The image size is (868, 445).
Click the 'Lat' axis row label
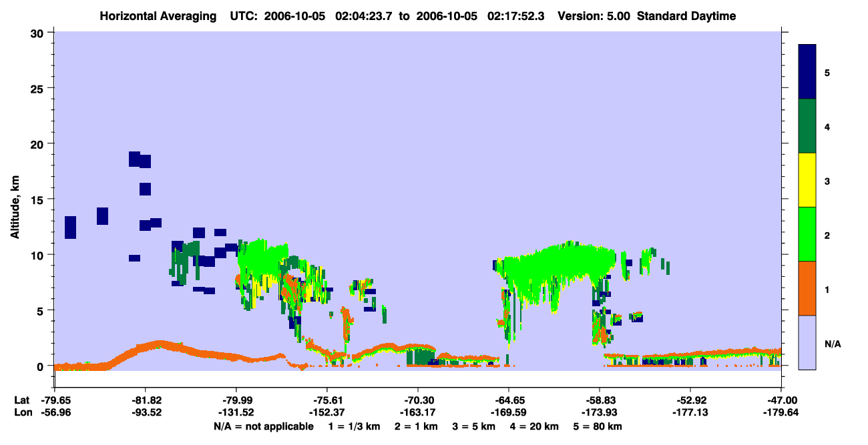coord(21,400)
